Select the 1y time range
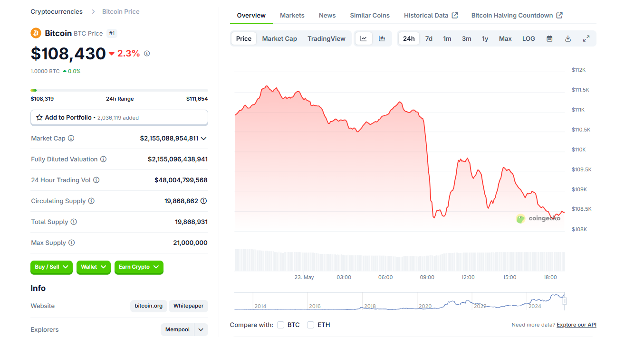 (485, 39)
